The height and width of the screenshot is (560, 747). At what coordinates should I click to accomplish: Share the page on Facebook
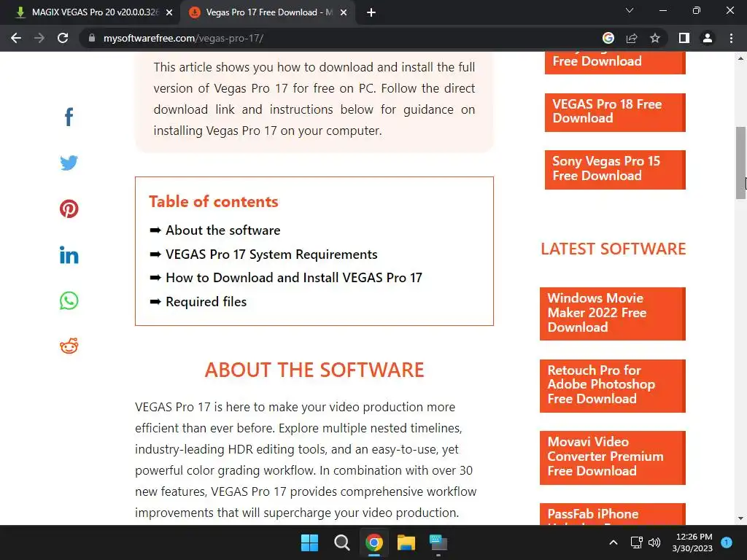click(x=69, y=117)
